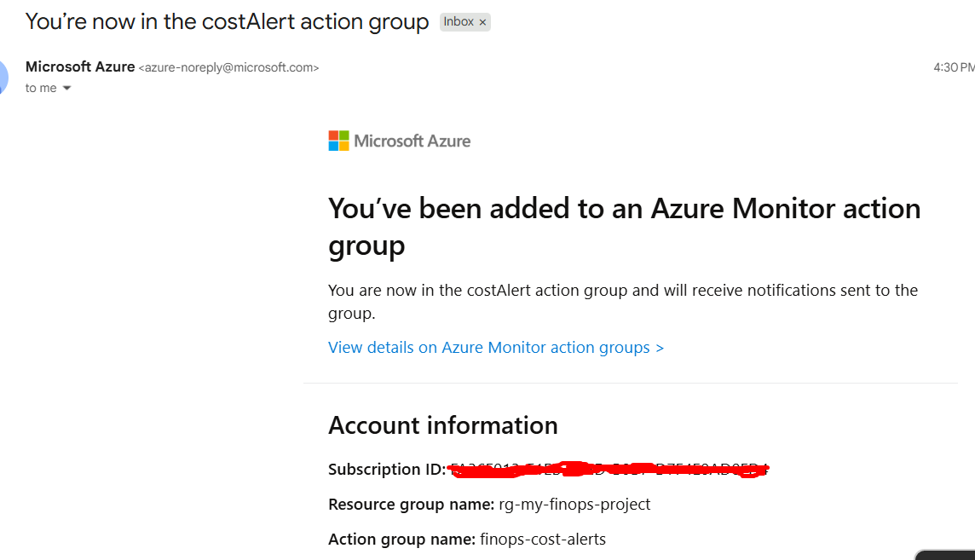Expand recipient details arrow next to 'to me'
The image size is (975, 560).
coord(66,89)
